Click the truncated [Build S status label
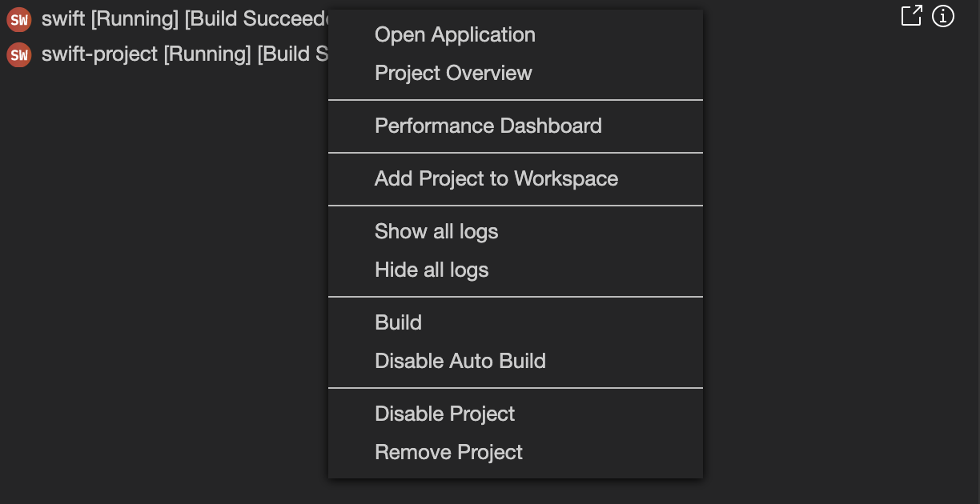 [x=291, y=54]
